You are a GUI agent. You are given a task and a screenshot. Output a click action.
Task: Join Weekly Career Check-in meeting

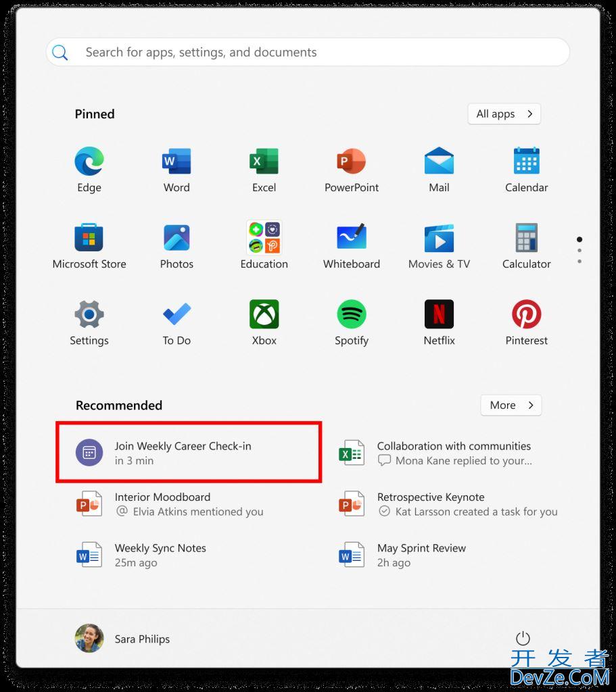[189, 452]
